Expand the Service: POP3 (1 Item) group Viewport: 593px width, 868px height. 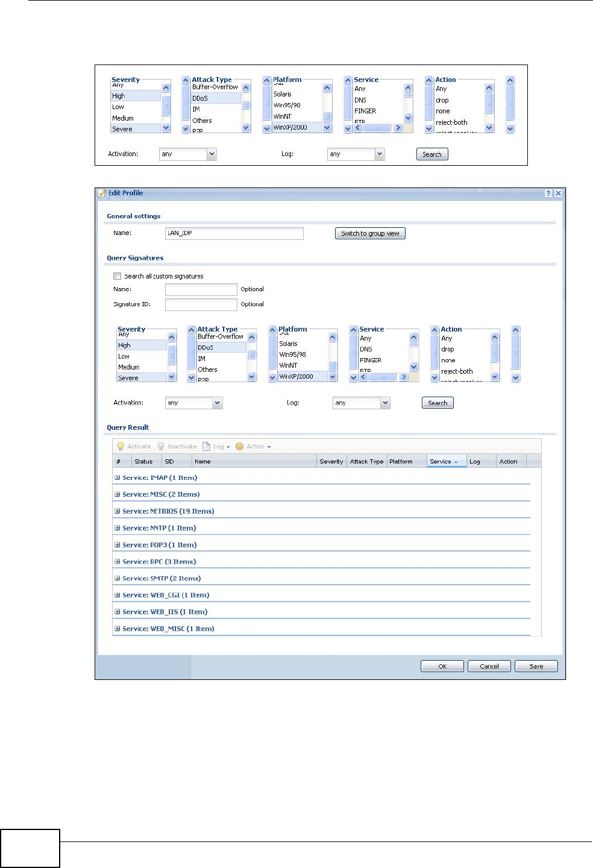pos(118,545)
